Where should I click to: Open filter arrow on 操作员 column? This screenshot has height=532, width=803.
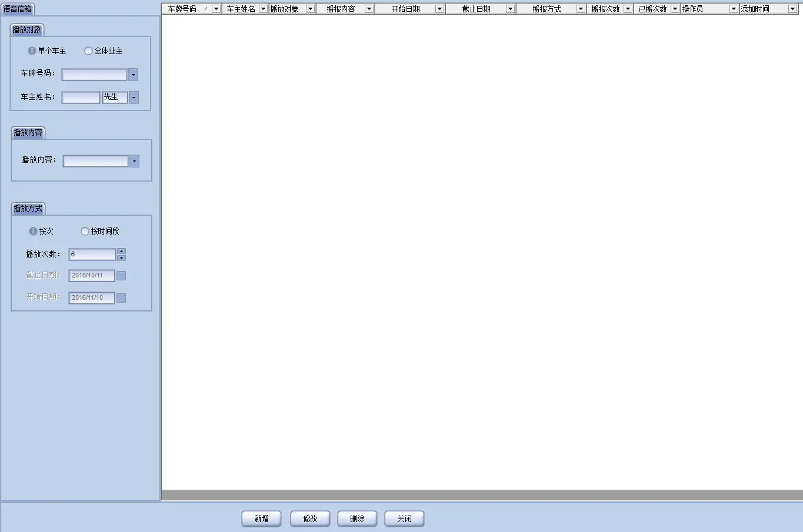(734, 9)
